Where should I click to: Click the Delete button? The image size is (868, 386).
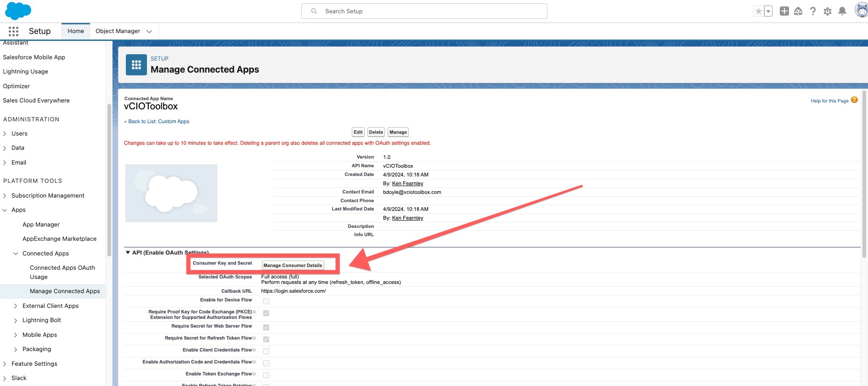[376, 132]
